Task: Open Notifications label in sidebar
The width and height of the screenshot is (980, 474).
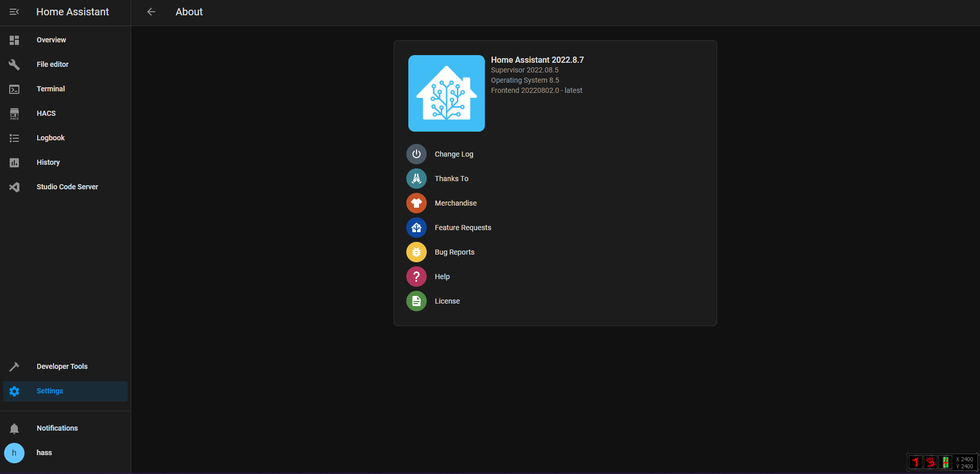Action: click(57, 428)
